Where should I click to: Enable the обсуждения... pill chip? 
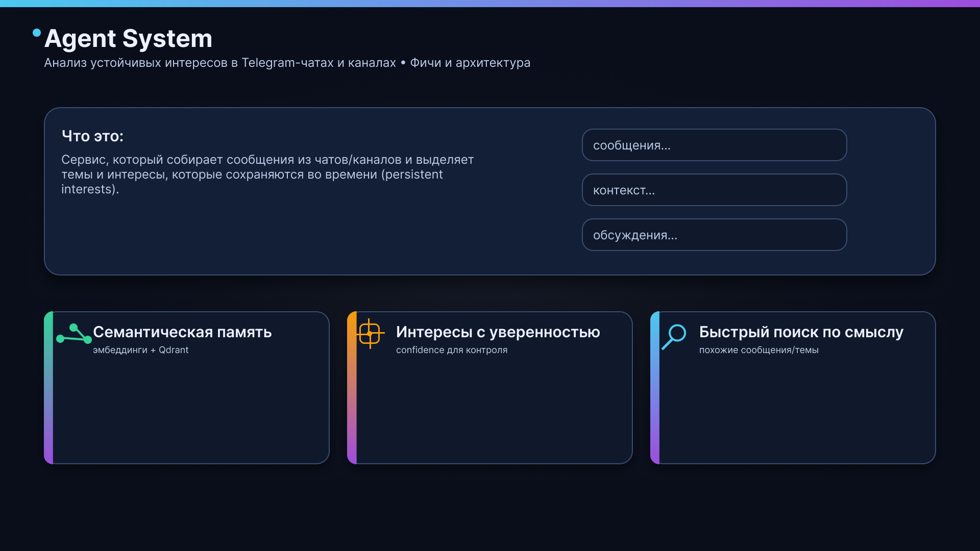[x=714, y=235]
